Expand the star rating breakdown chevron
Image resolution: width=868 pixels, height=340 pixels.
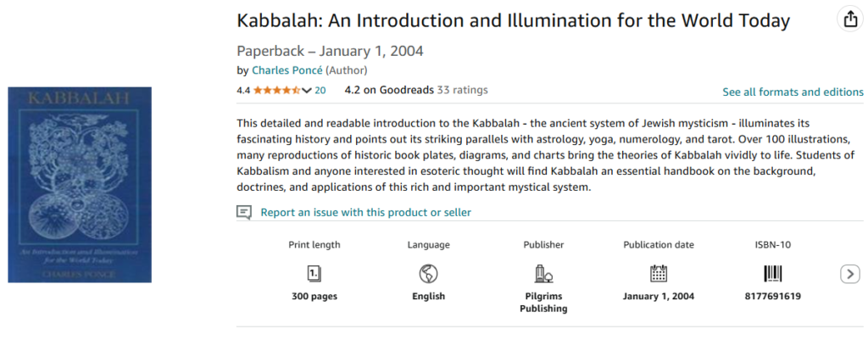306,90
